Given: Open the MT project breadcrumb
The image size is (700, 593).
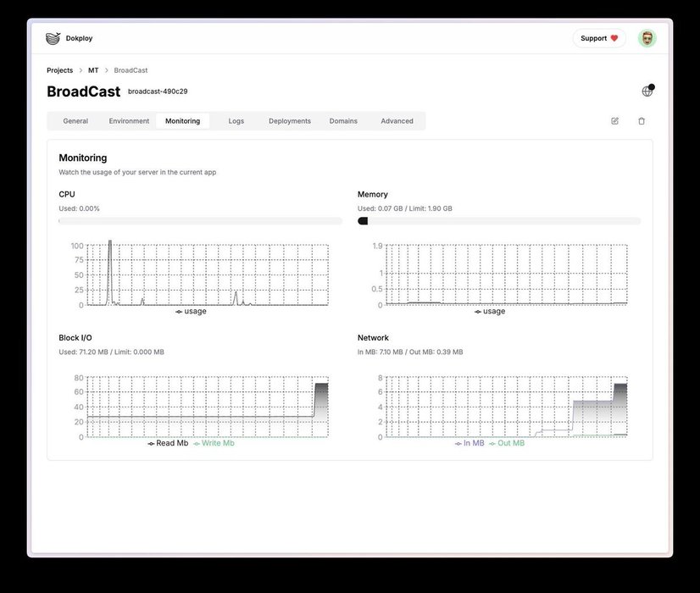Looking at the screenshot, I should point(93,70).
